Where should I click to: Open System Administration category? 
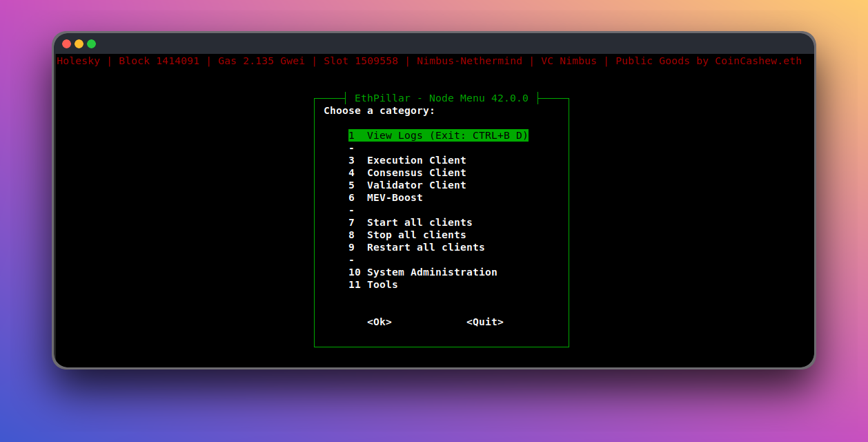pos(423,272)
